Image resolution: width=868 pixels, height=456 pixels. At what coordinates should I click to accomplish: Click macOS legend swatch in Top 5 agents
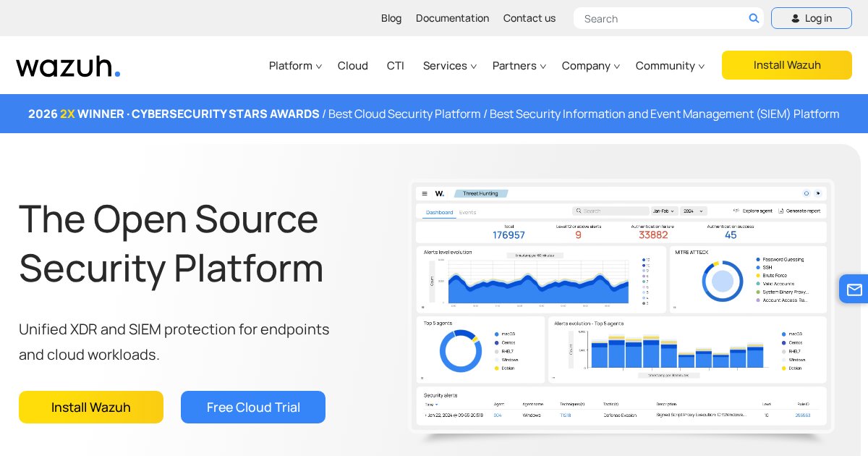pos(497,334)
